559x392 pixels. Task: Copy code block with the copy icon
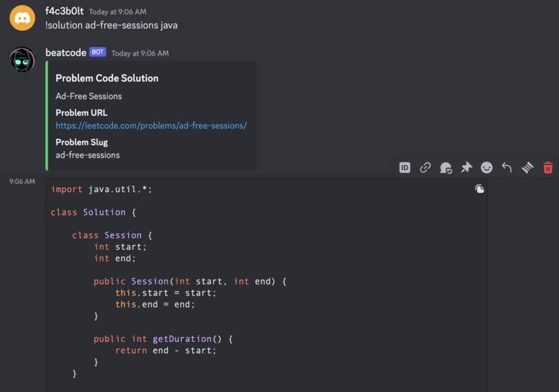click(x=479, y=189)
